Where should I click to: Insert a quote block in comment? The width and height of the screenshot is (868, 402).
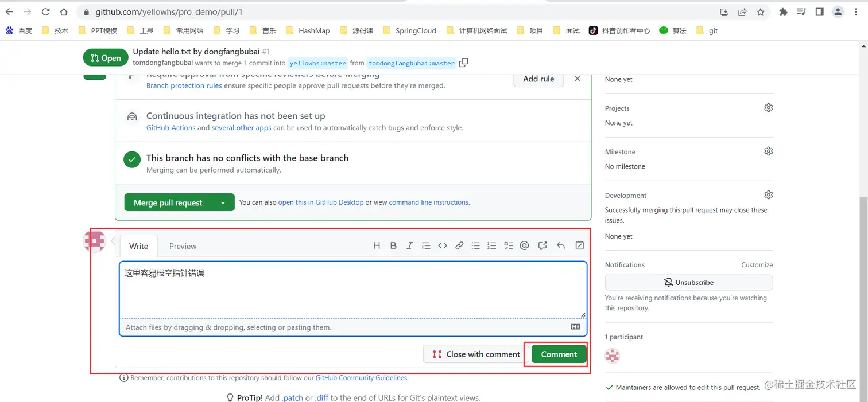pos(426,245)
